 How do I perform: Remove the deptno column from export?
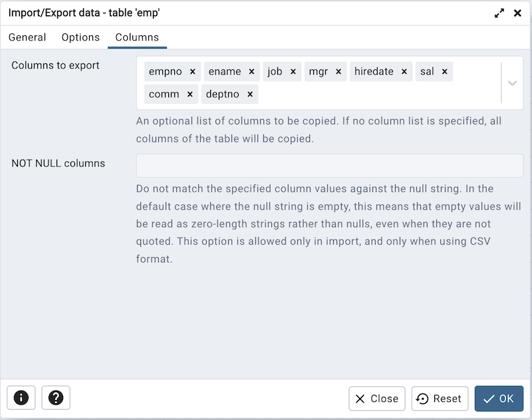(249, 94)
